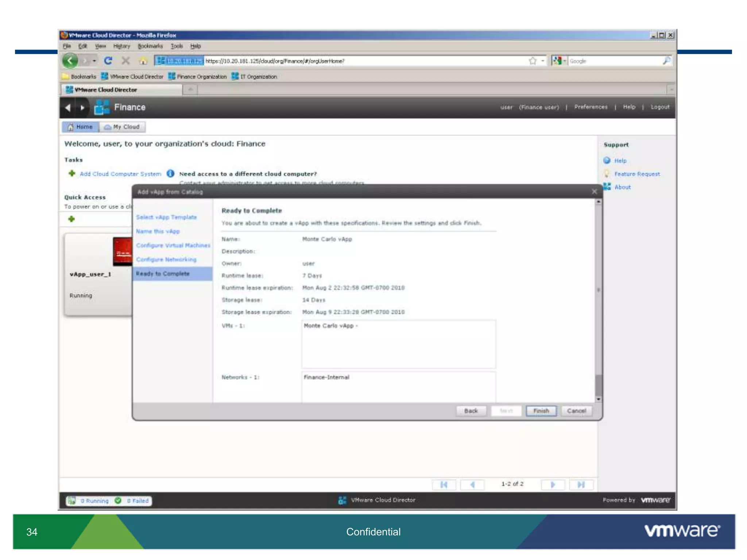Click the Logout link

(x=660, y=107)
